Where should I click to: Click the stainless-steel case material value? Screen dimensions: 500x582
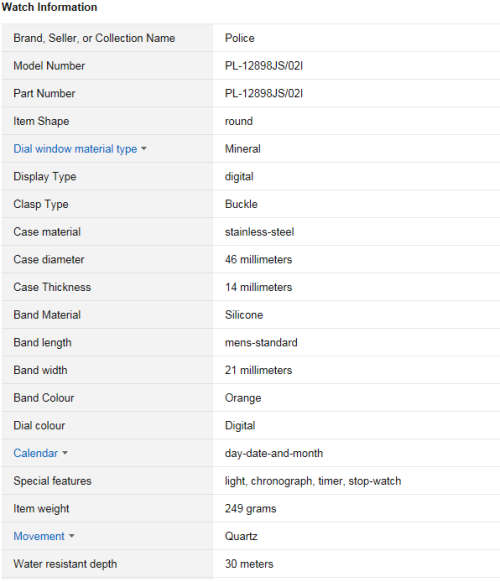259,232
